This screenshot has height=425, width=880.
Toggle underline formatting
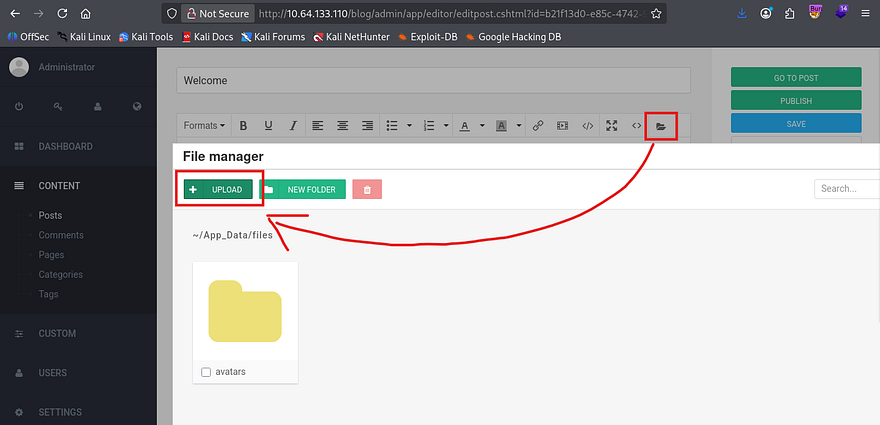coord(268,126)
